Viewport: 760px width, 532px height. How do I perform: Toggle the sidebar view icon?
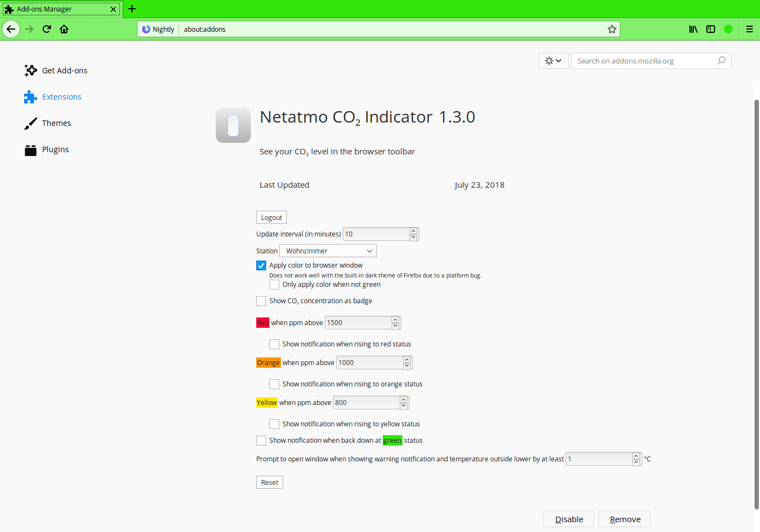tap(711, 29)
